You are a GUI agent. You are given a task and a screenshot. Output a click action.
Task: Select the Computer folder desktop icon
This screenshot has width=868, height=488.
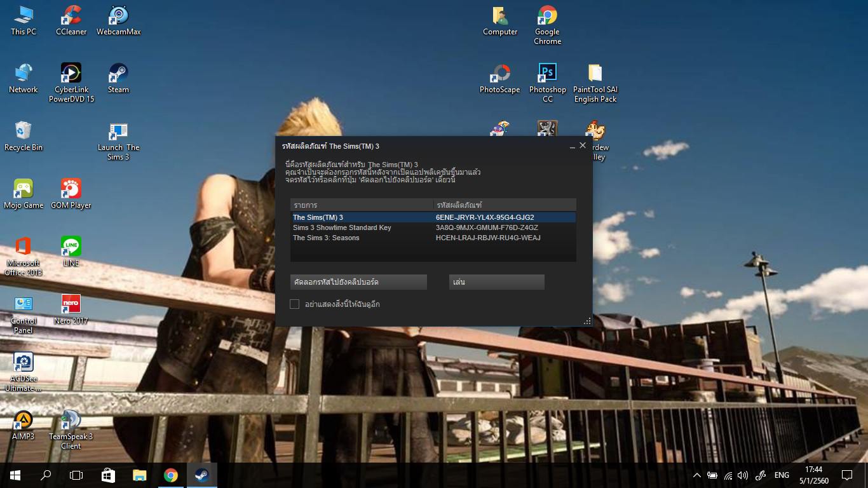500,20
